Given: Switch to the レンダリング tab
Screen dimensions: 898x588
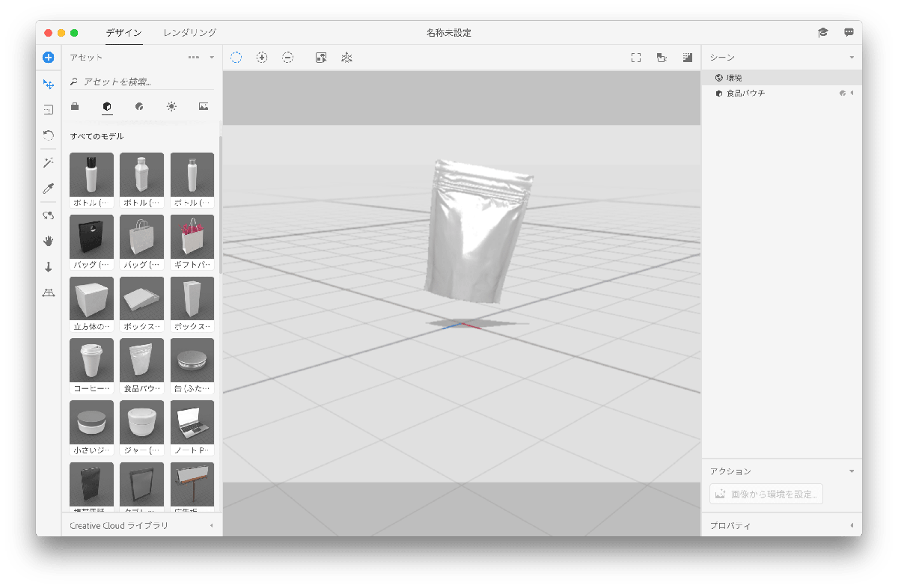Looking at the screenshot, I should [x=190, y=33].
